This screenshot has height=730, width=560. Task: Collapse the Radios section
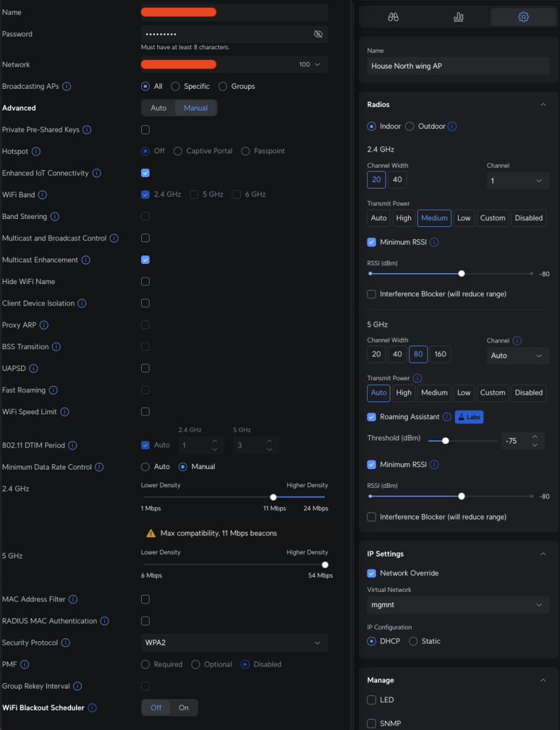(543, 105)
